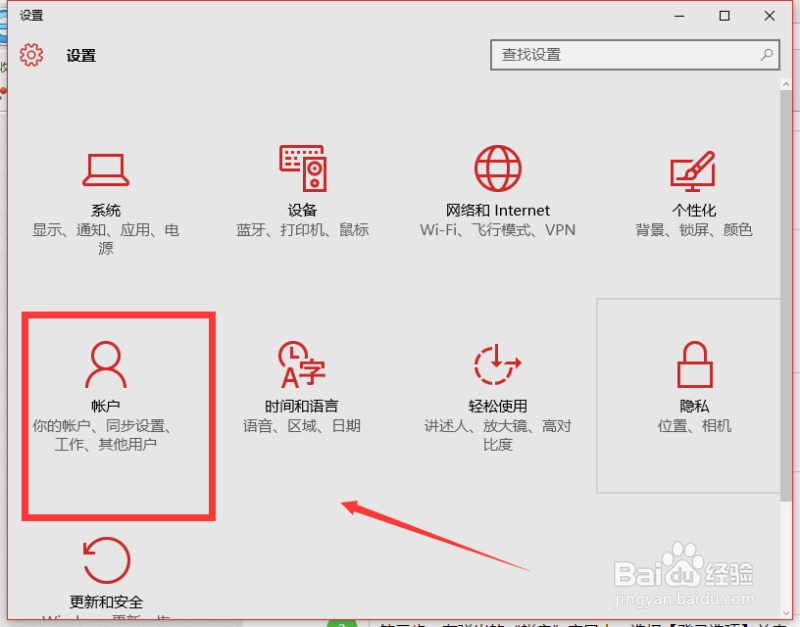Viewport: 800px width, 627px height.
Task: Open the 时间和语言 clock icon
Action: tap(302, 364)
